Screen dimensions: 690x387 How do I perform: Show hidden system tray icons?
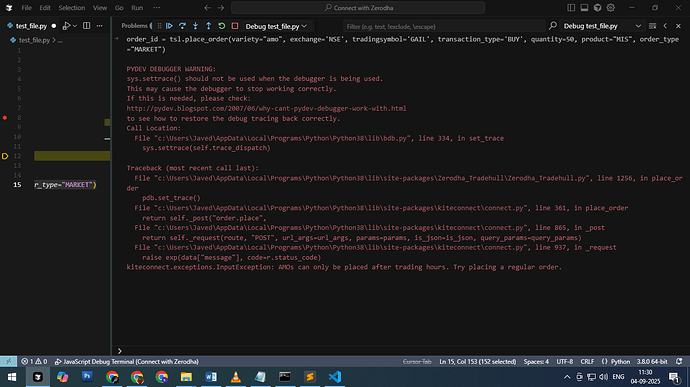coord(567,377)
